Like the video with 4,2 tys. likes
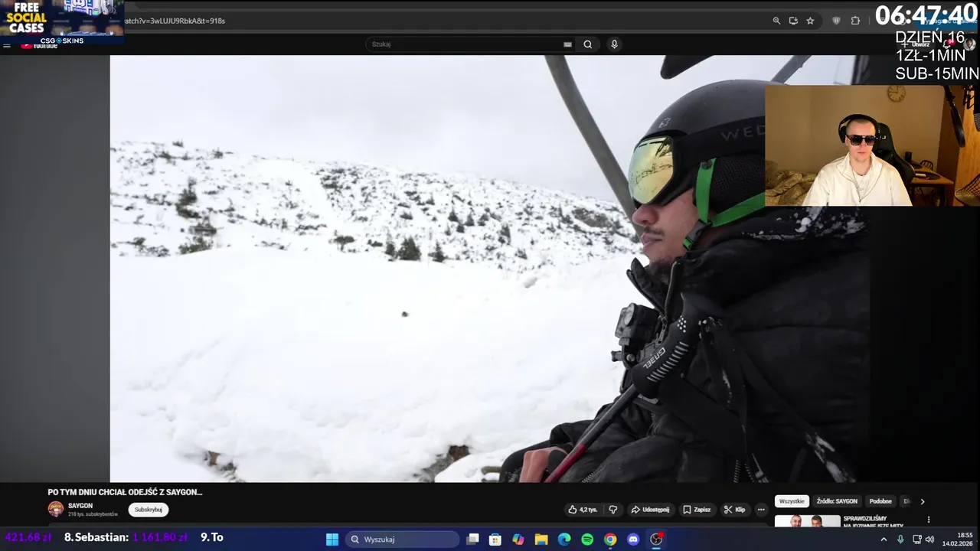 click(x=582, y=510)
